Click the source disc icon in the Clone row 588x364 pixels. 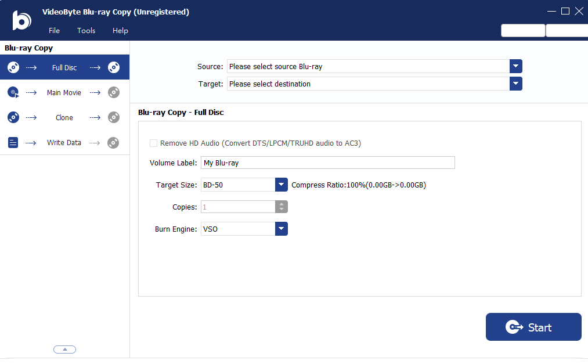pyautogui.click(x=13, y=117)
